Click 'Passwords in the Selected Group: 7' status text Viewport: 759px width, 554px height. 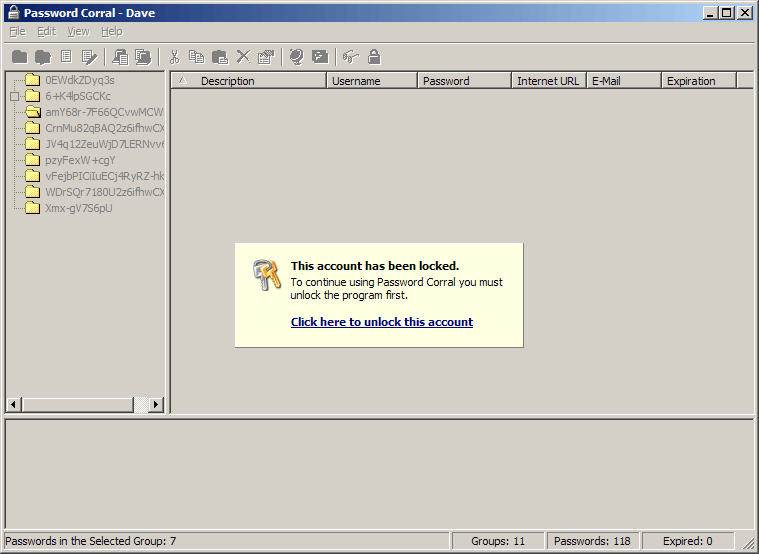click(91, 541)
